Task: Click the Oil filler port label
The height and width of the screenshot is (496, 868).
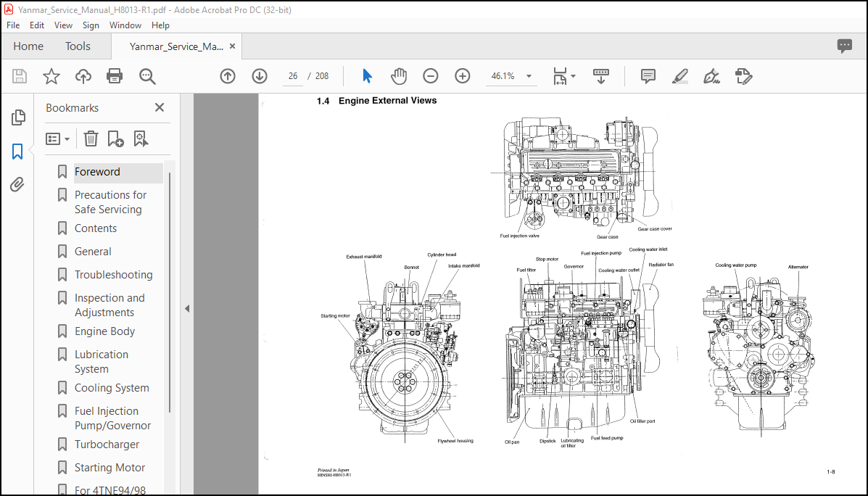Action: [x=642, y=421]
